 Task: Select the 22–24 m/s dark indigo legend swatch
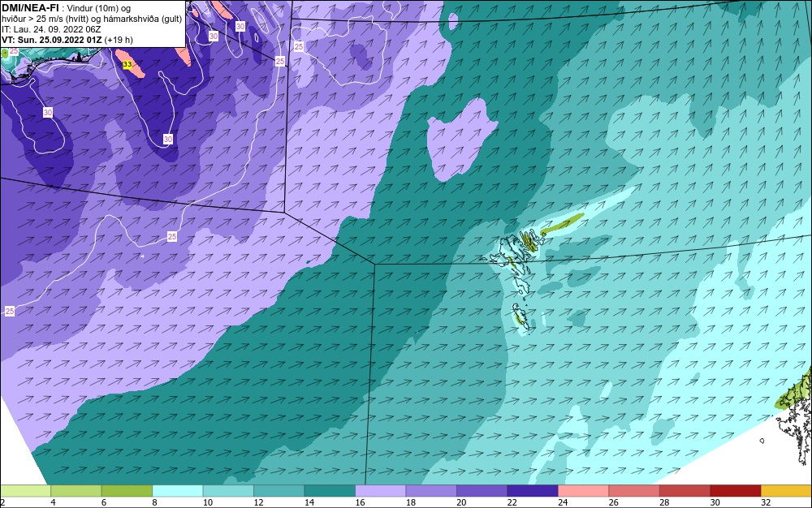pos(533,491)
